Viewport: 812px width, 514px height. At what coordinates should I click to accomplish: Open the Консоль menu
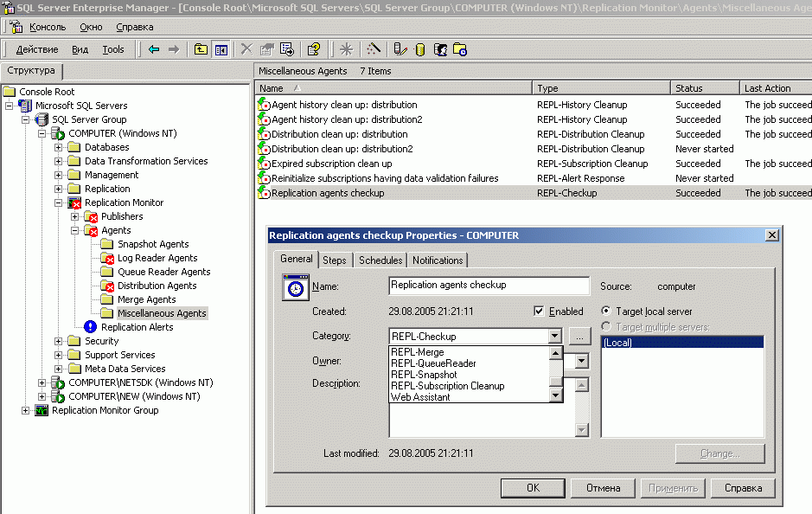(48, 27)
